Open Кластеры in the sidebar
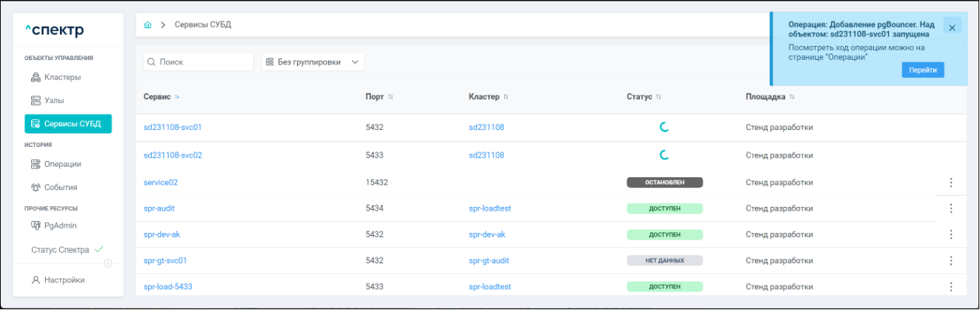This screenshot has height=310, width=980. (62, 77)
